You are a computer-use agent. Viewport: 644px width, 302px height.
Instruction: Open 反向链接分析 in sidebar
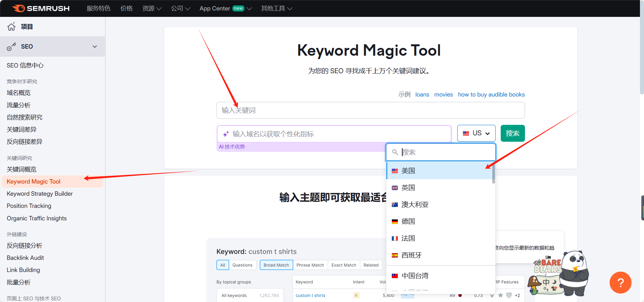tap(25, 246)
